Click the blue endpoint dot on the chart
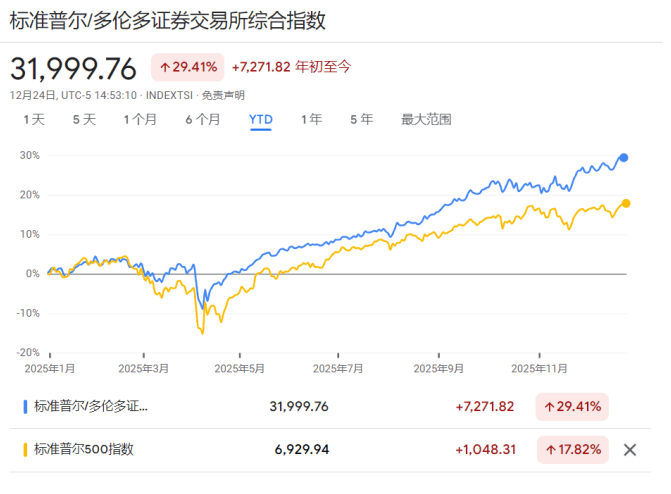Image resolution: width=671 pixels, height=494 pixels. pos(624,158)
